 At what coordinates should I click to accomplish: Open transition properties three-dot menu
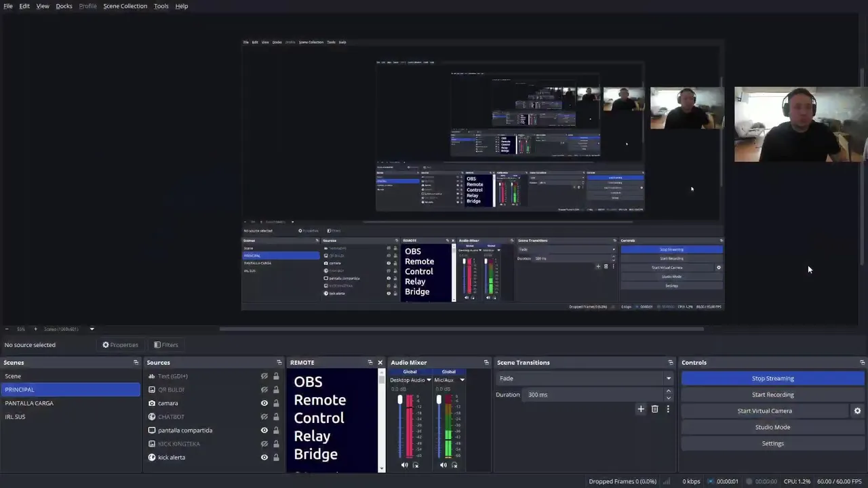coord(668,409)
